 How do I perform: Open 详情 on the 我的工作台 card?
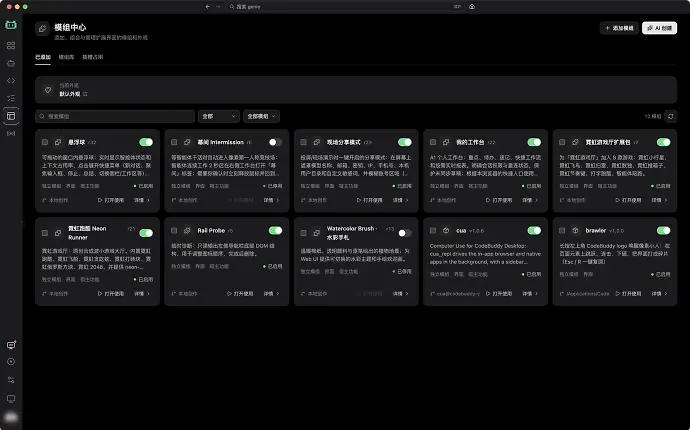coord(530,200)
